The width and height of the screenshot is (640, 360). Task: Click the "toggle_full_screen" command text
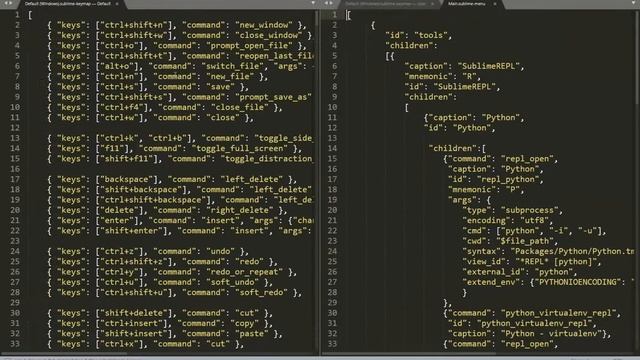[x=240, y=148]
